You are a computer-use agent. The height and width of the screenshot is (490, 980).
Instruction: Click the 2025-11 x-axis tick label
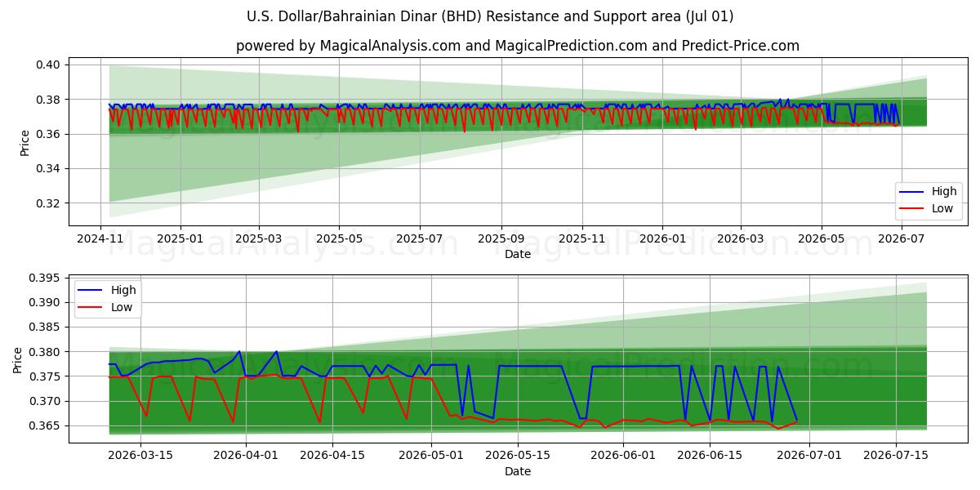pos(581,239)
